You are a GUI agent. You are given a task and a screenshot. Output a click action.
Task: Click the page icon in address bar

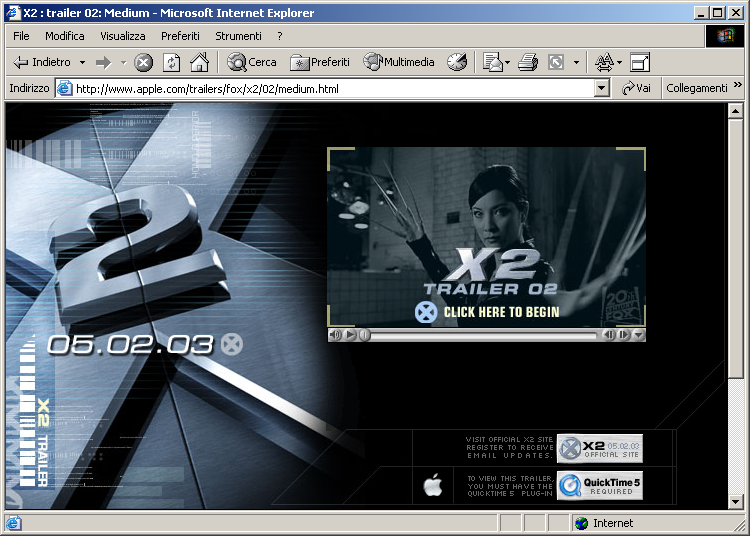coord(65,88)
